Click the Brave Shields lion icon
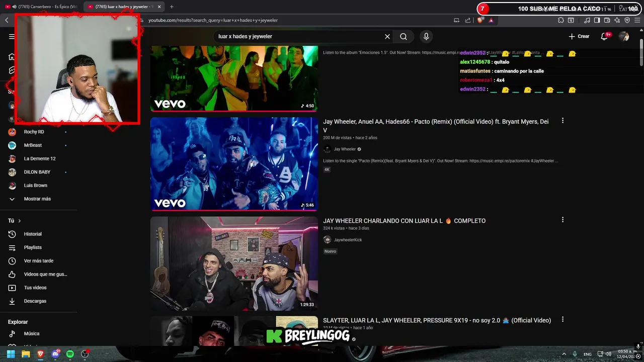The width and height of the screenshot is (644, 362). point(480,20)
